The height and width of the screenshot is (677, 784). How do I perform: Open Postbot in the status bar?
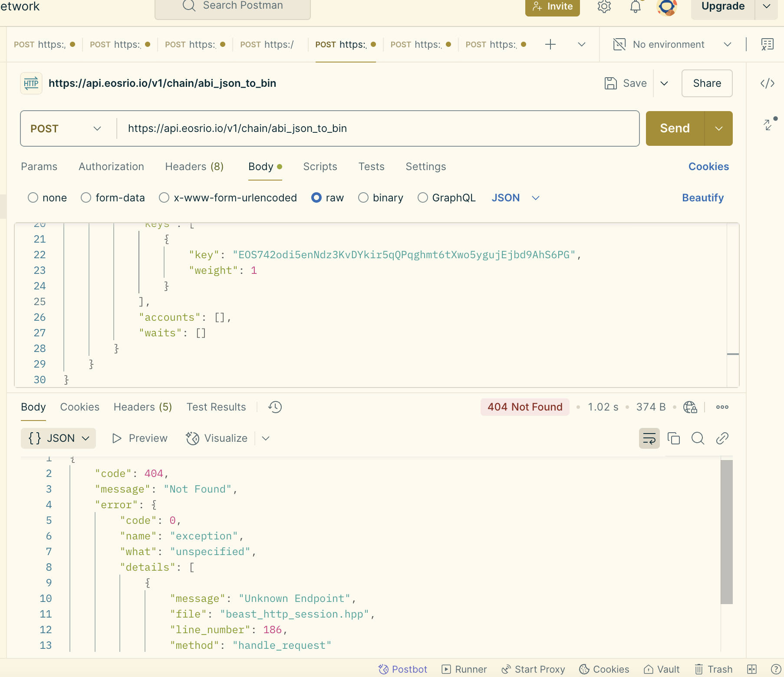click(403, 669)
